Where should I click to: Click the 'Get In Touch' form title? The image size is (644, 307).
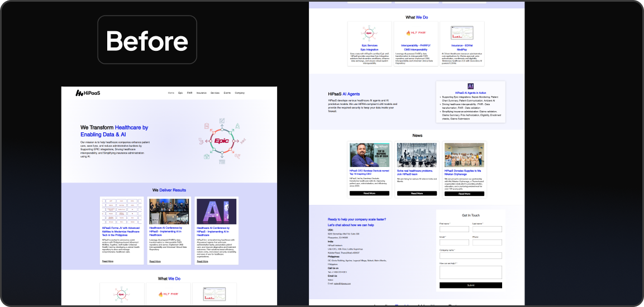coord(471,215)
